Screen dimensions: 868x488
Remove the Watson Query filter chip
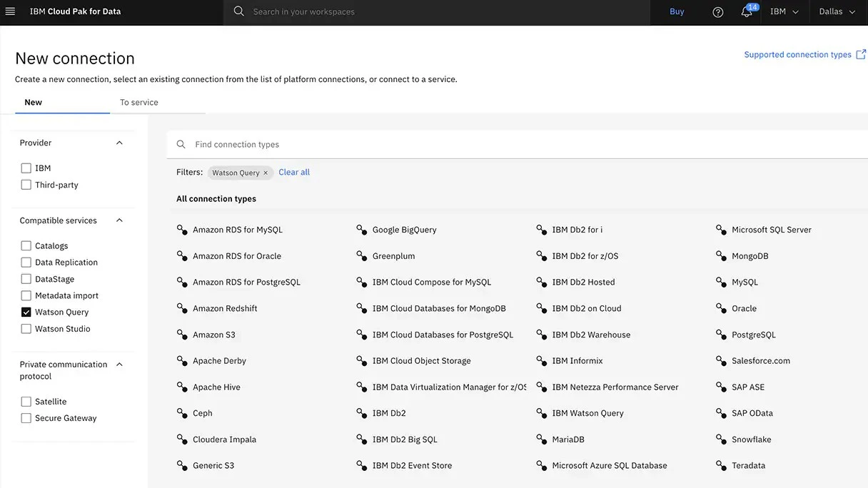click(x=266, y=173)
